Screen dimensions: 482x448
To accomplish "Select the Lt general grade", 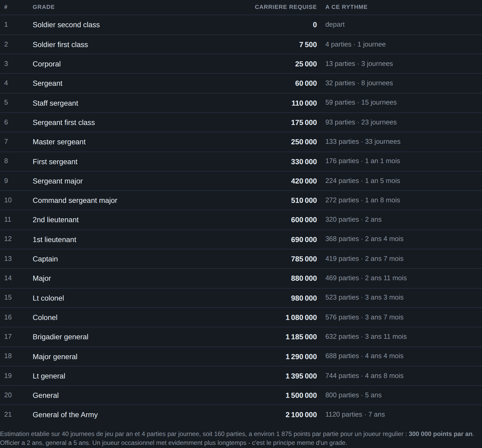I will point(49,376).
